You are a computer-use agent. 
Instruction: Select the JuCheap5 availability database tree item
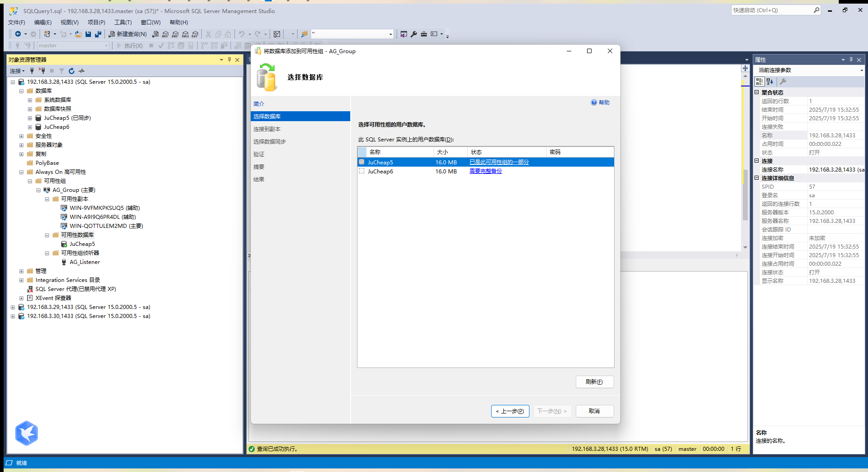click(82, 244)
